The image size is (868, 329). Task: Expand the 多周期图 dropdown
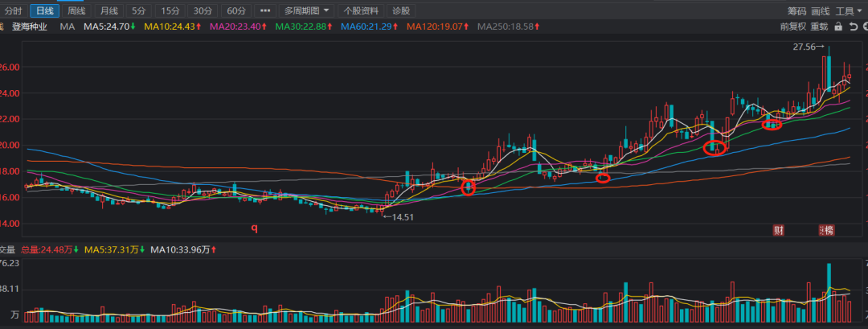pyautogui.click(x=306, y=10)
